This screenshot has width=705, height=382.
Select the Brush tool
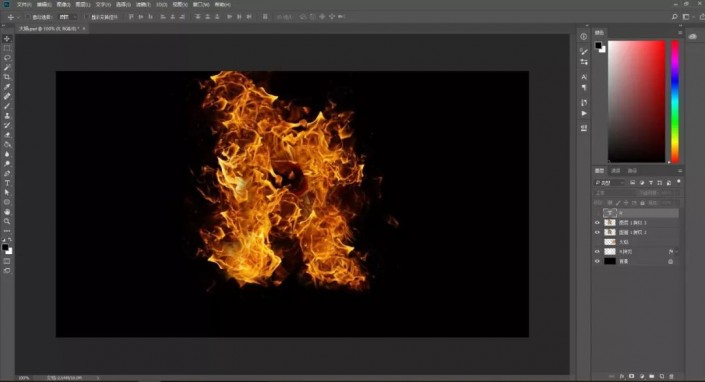click(x=7, y=106)
